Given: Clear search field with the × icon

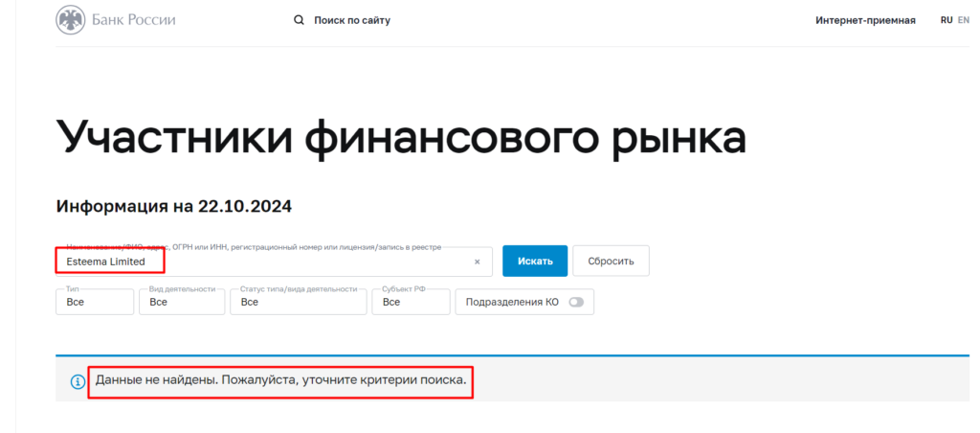Looking at the screenshot, I should tap(478, 262).
